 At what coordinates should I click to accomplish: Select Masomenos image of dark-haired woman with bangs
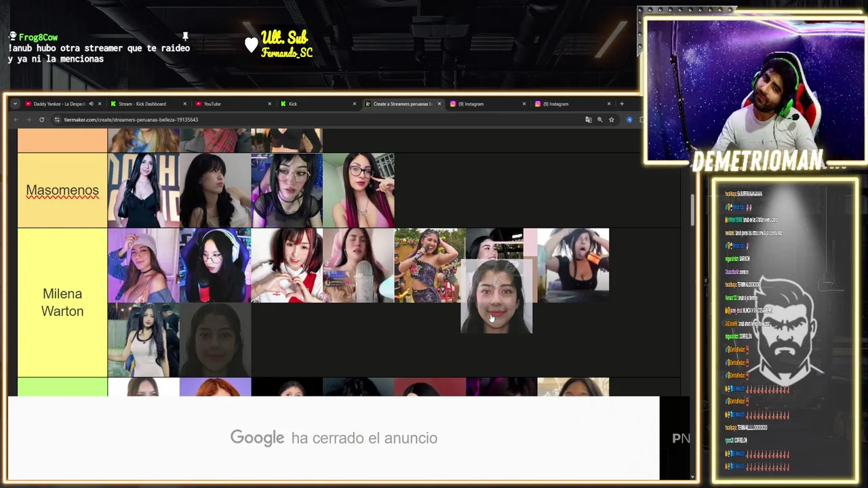click(x=215, y=190)
